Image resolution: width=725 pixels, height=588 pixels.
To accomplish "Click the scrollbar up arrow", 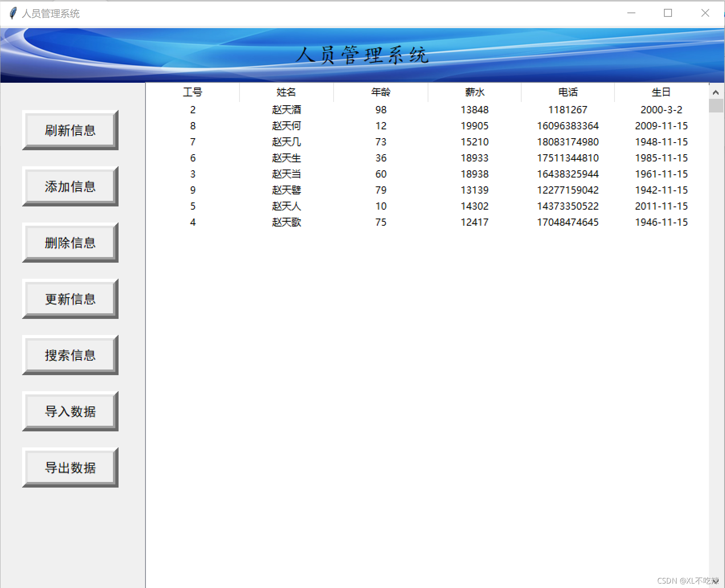I will 716,92.
